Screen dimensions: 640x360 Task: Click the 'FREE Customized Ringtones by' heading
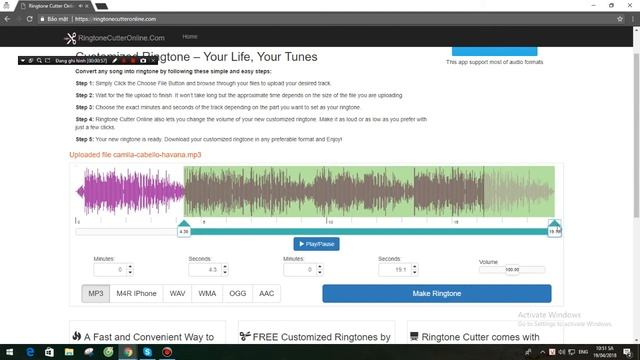point(322,337)
